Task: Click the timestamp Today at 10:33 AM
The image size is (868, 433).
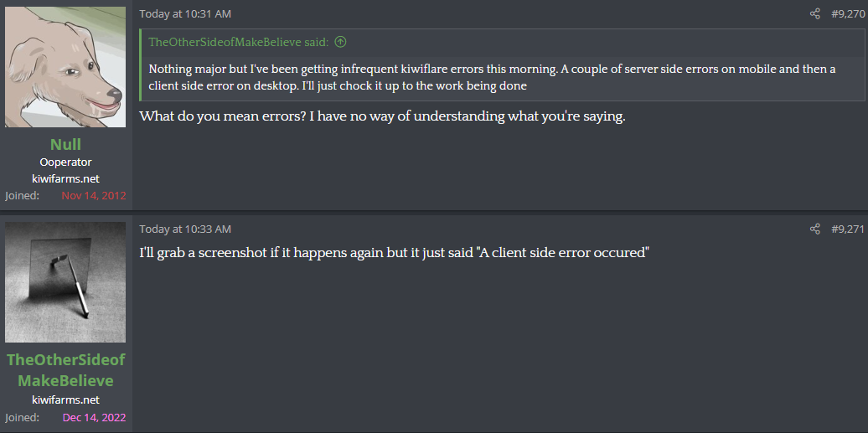Action: 185,229
